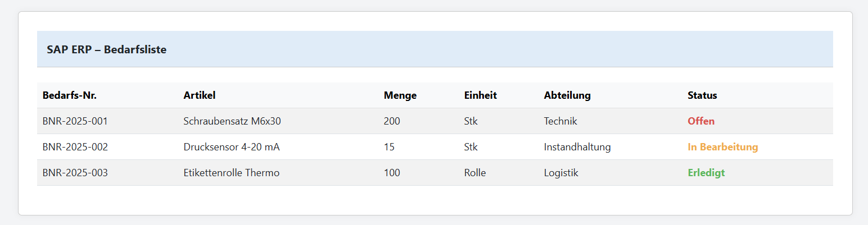The width and height of the screenshot is (868, 225).
Task: Select the Bedarfs-Nr. column header
Action: pyautogui.click(x=70, y=95)
